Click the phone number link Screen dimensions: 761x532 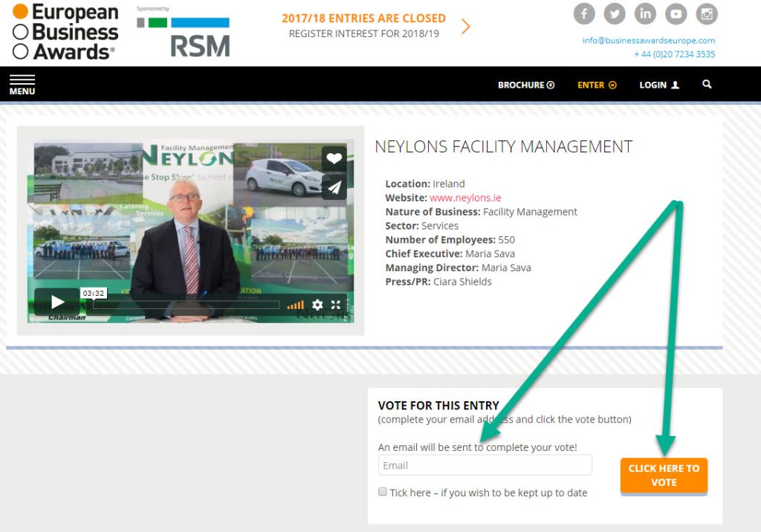click(675, 54)
